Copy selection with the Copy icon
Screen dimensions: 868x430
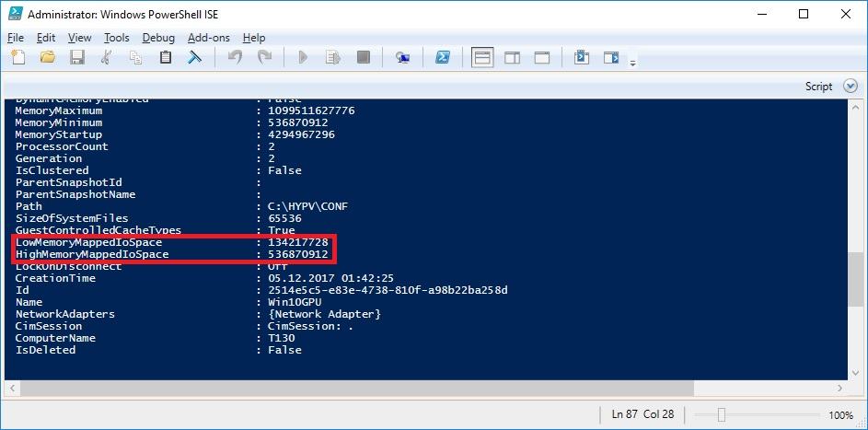pyautogui.click(x=135, y=57)
